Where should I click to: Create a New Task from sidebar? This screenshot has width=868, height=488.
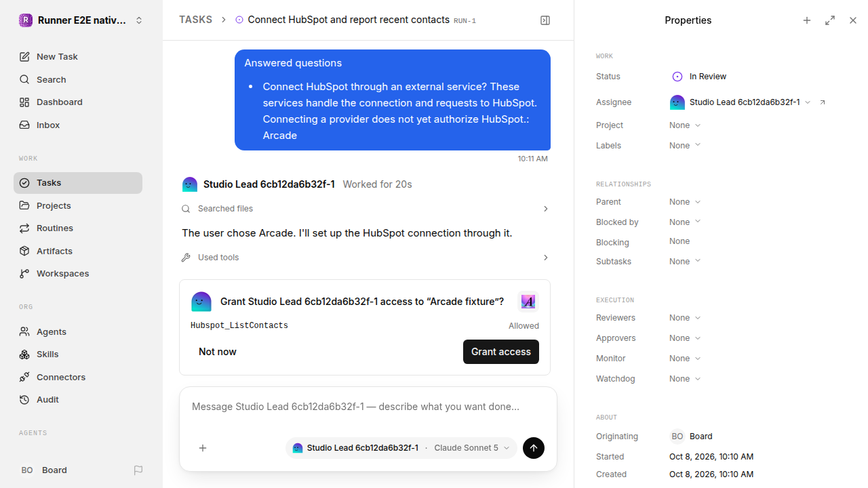coord(78,57)
